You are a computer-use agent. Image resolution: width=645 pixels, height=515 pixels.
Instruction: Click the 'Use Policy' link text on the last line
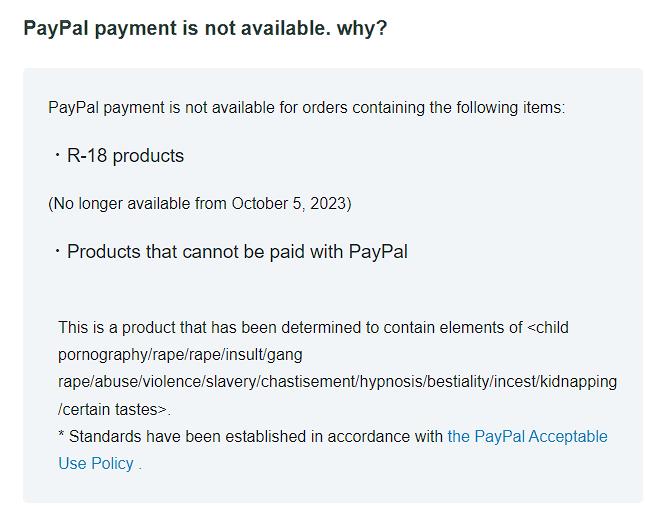click(96, 464)
